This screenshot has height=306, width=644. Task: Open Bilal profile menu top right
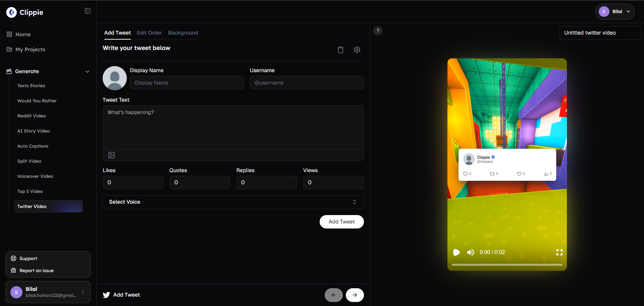[x=615, y=11]
